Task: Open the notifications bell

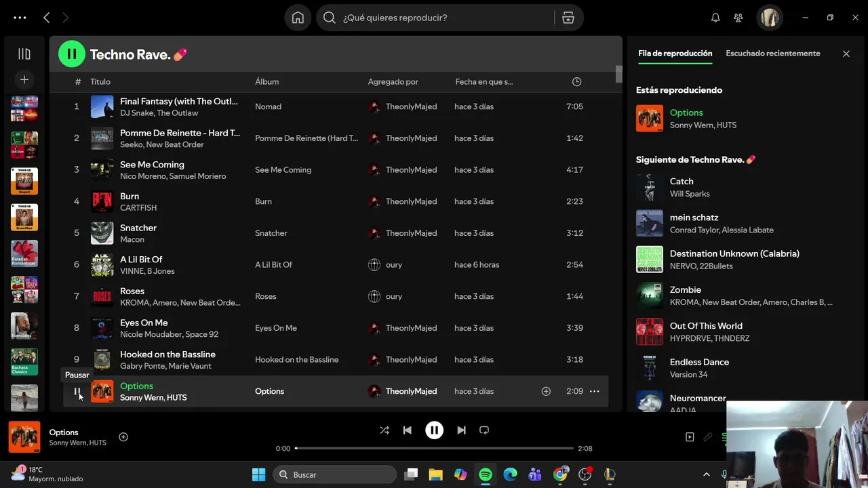Action: point(715,18)
